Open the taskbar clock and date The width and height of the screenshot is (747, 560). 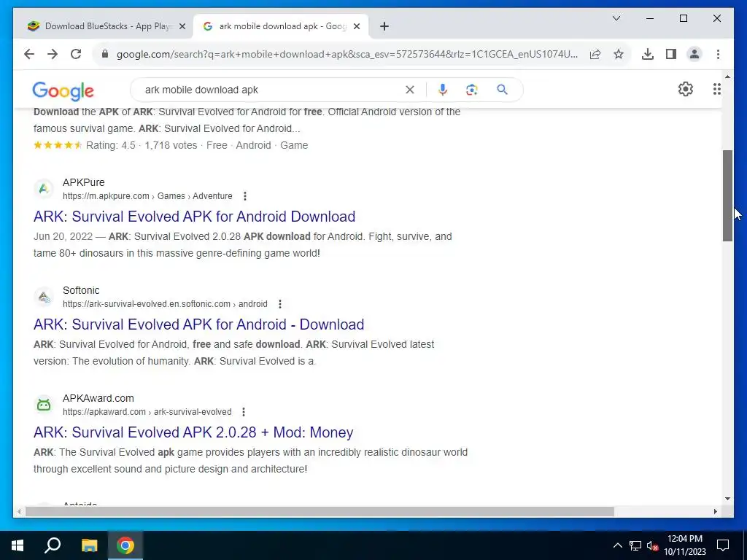point(684,545)
